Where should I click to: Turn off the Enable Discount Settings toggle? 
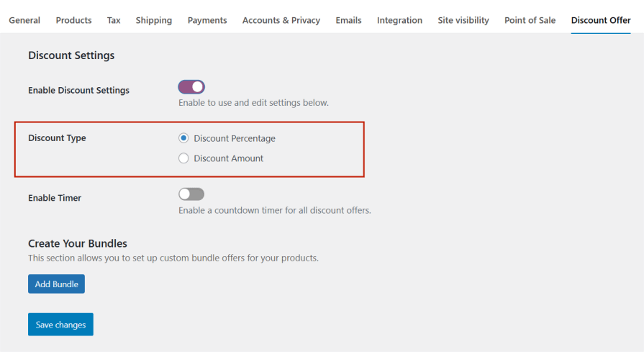click(191, 87)
